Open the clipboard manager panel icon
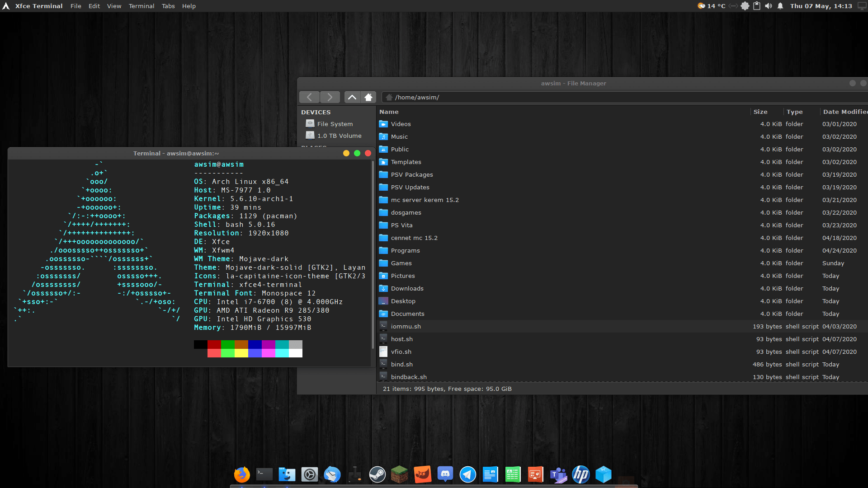The image size is (868, 488). [x=756, y=6]
